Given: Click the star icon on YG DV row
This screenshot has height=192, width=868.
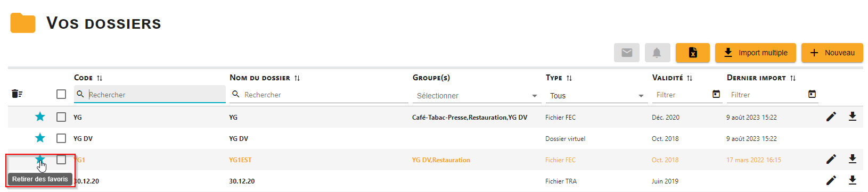Looking at the screenshot, I should pyautogui.click(x=40, y=138).
